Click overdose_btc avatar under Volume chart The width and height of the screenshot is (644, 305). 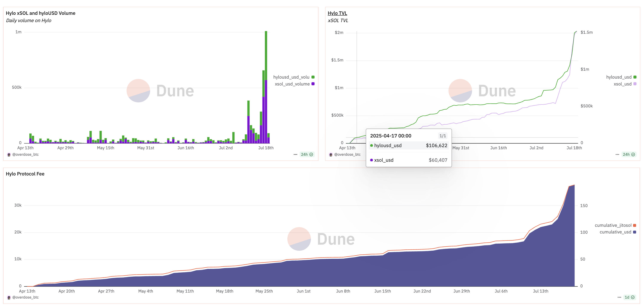9,155
